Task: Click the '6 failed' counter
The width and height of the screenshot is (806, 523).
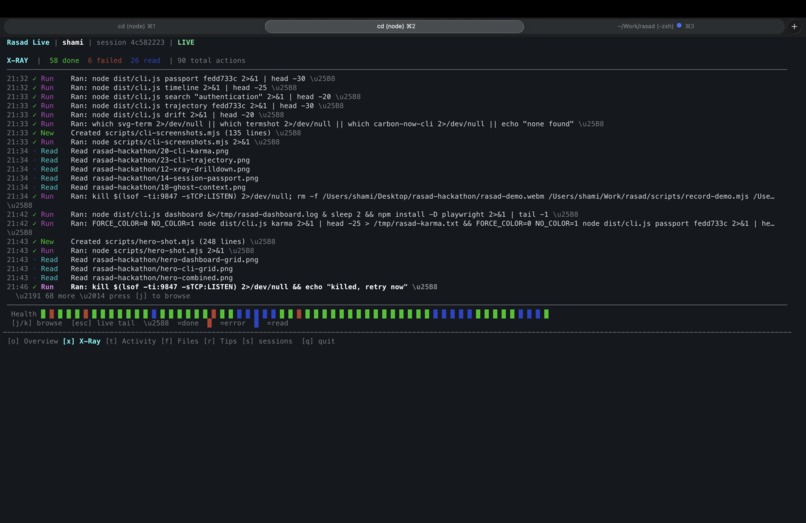Action: coord(105,61)
